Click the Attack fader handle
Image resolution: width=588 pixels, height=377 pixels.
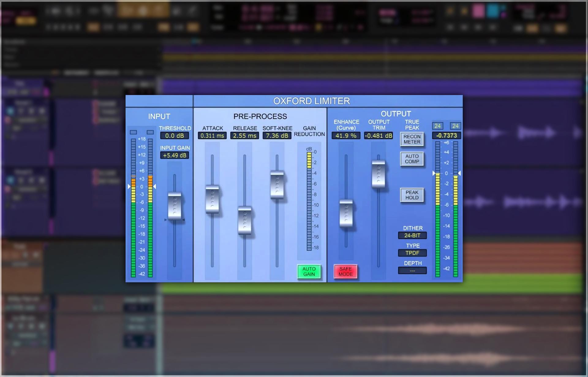212,199
